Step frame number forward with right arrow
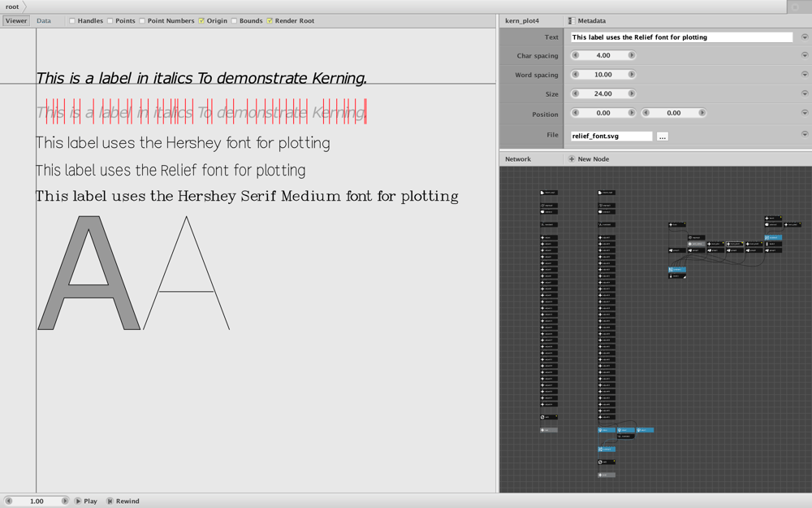 [x=64, y=501]
